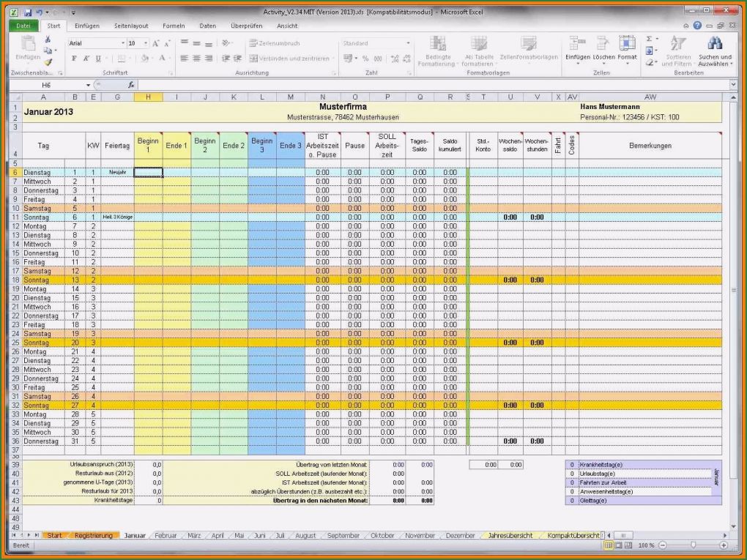Open the font size dropdown

pyautogui.click(x=146, y=42)
